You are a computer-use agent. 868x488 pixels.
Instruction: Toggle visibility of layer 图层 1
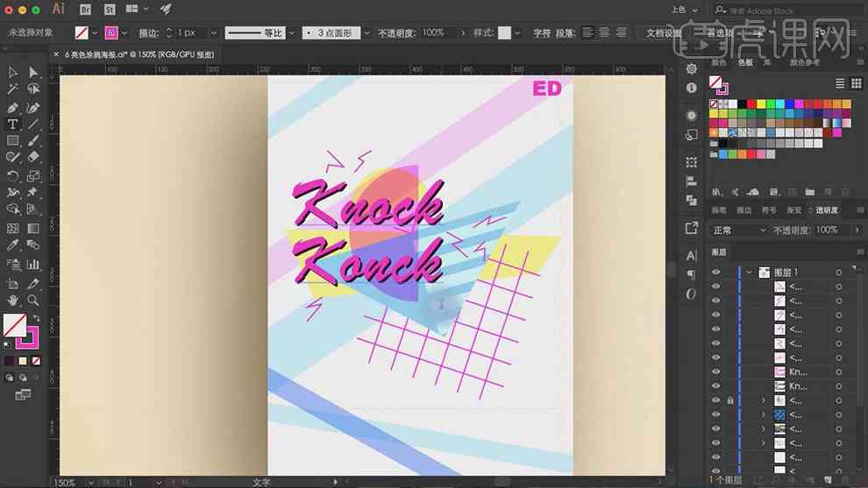pos(715,272)
